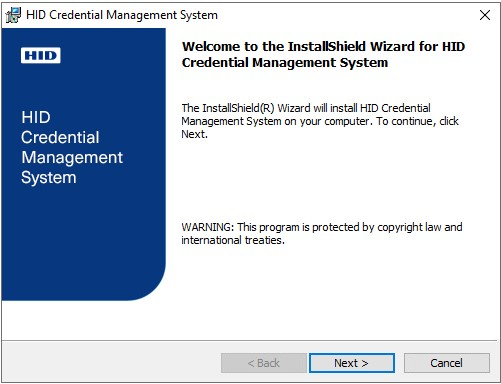
Task: Click the installer icon in the title bar
Action: coord(13,15)
